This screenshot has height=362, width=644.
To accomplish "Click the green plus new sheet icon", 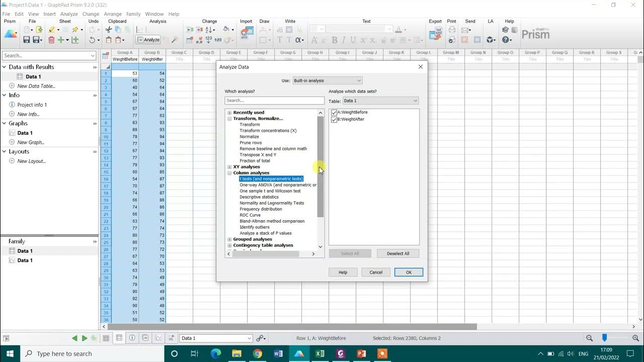I will point(61,40).
